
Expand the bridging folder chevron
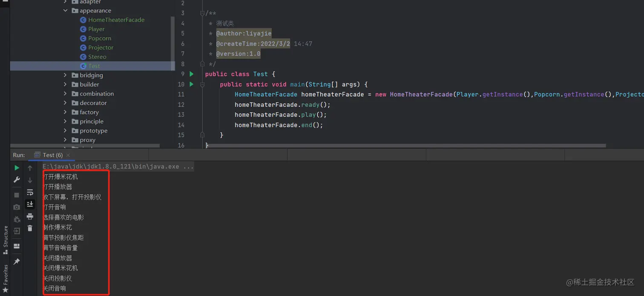coord(65,75)
